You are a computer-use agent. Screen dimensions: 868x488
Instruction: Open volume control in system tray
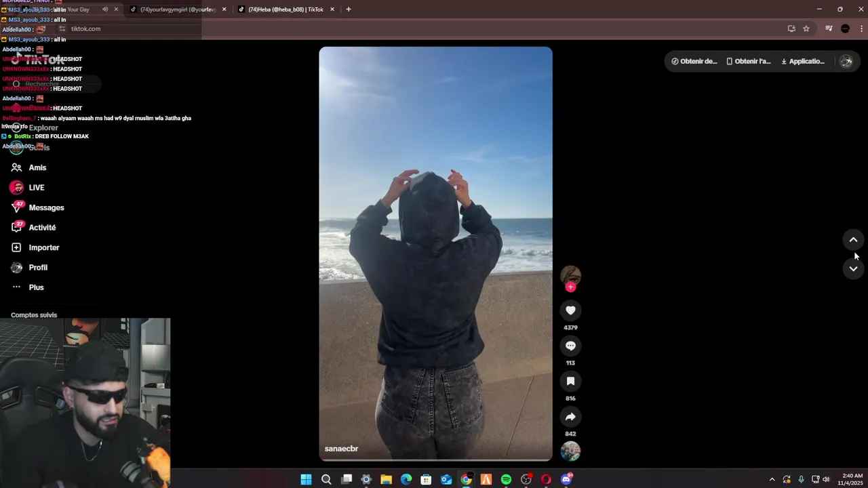(826, 480)
